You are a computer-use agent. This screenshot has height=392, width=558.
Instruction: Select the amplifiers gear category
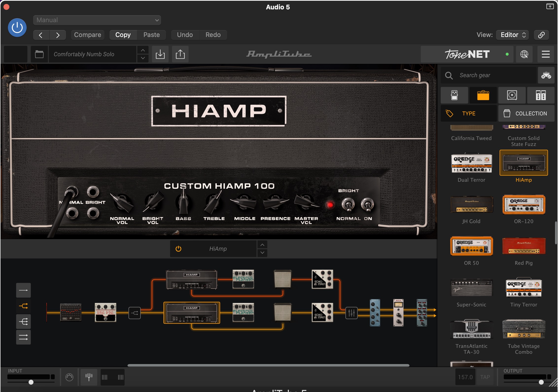point(483,95)
